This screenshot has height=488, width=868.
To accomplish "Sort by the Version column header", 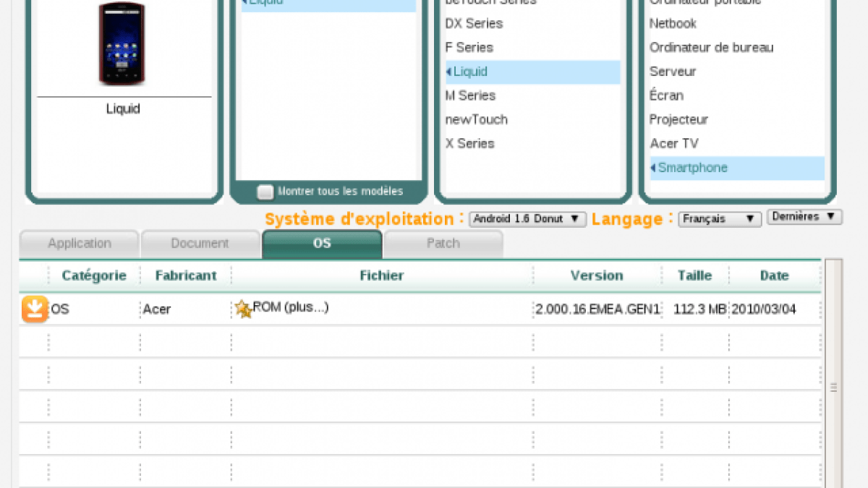I will 597,275.
